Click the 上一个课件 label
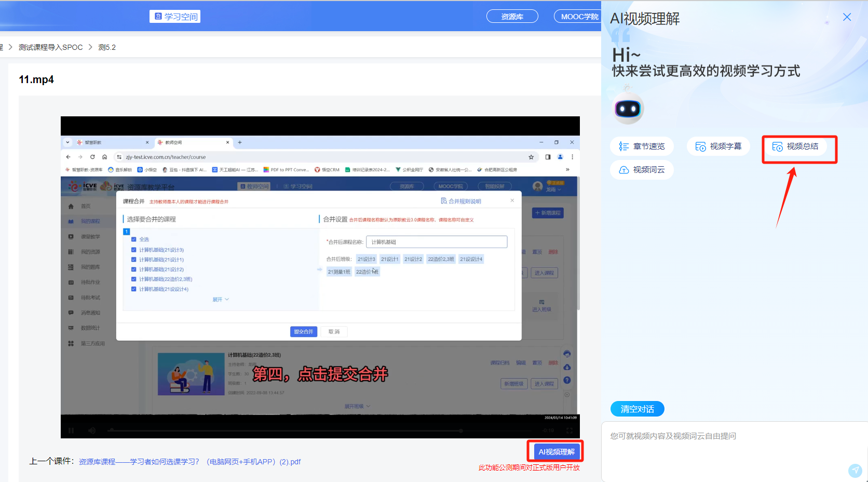868x482 pixels. pyautogui.click(x=52, y=461)
